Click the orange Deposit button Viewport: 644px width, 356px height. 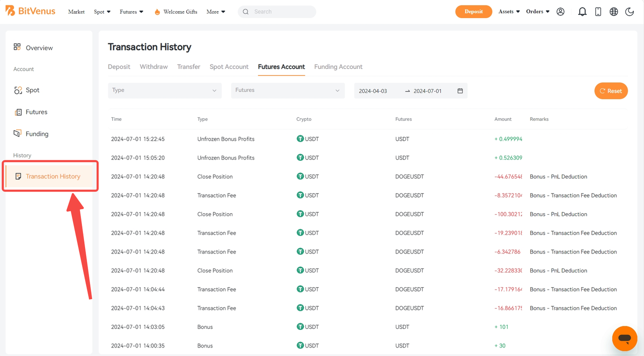coord(473,12)
